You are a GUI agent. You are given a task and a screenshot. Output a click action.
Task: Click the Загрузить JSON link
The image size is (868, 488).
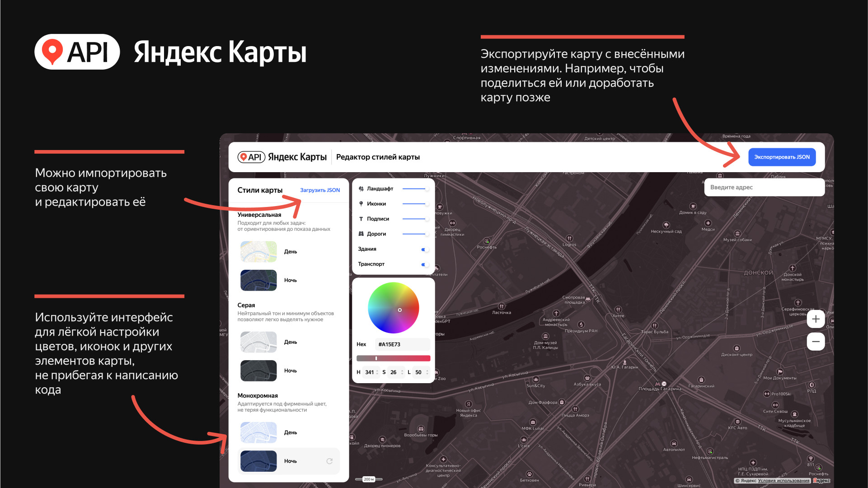[320, 190]
